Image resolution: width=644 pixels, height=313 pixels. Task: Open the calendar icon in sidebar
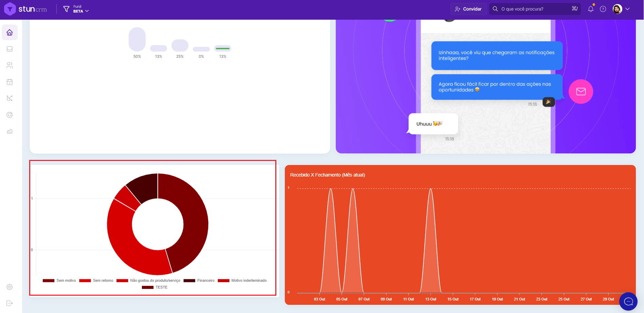click(x=10, y=82)
